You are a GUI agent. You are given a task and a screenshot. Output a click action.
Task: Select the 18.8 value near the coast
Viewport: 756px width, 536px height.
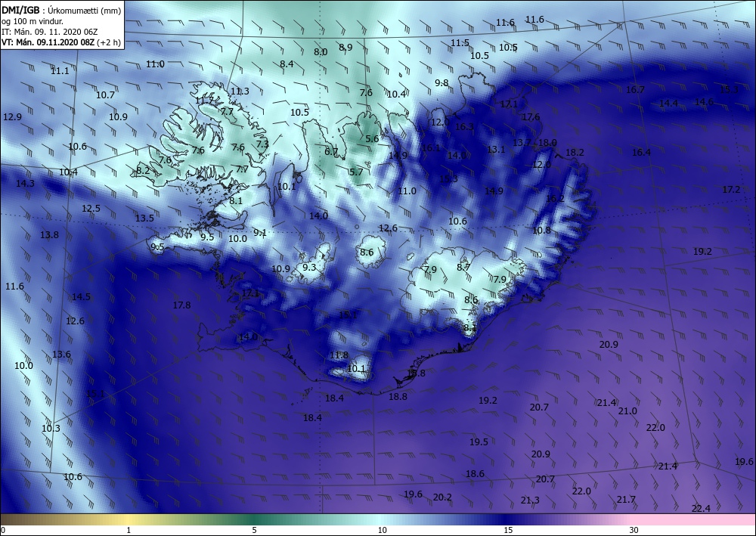(x=398, y=397)
